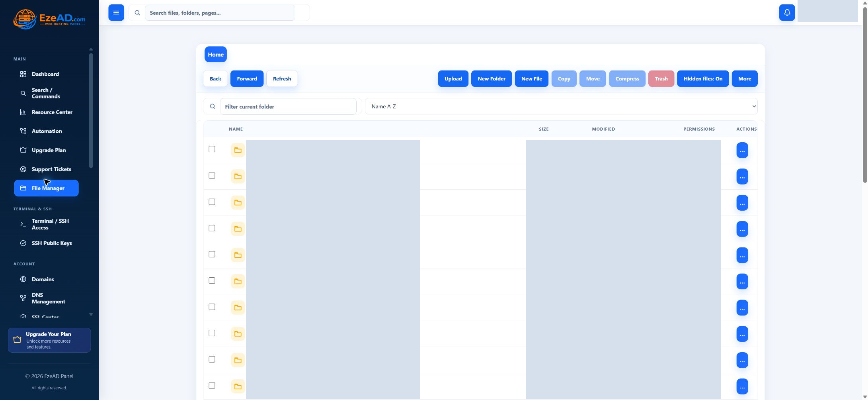This screenshot has width=868, height=400.
Task: Focus the Filter current folder input
Action: (x=288, y=106)
